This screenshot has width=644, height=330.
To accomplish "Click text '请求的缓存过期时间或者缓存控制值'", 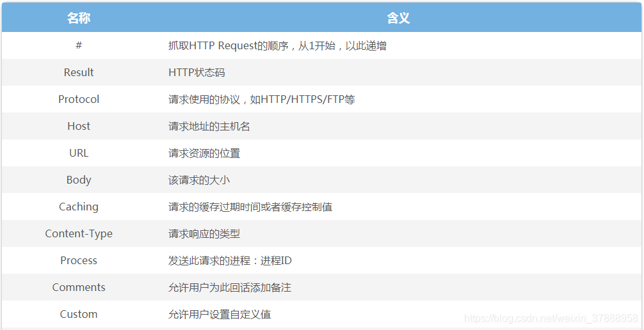I will pyautogui.click(x=250, y=207).
